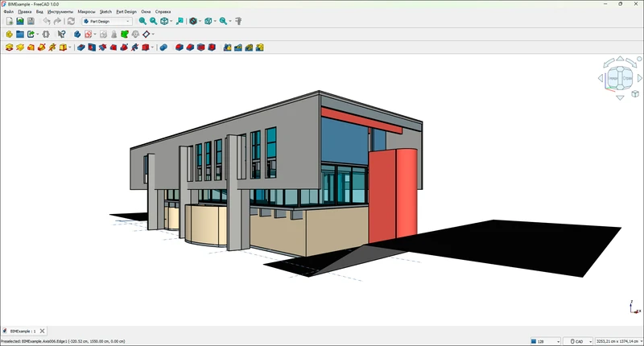The height and width of the screenshot is (346, 644).
Task: Click the New document icon
Action: 9,21
